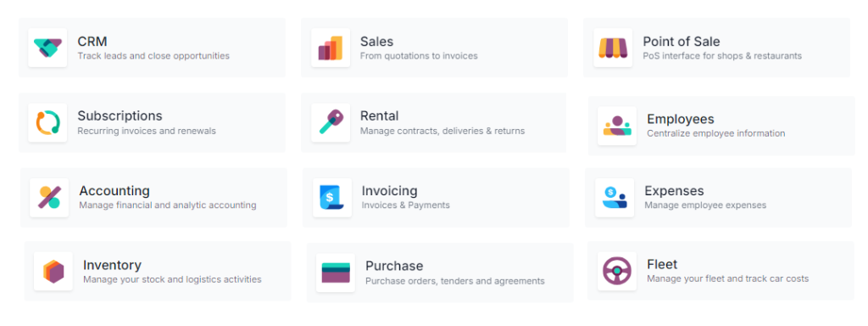Click the Point of Sale title
This screenshot has width=868, height=326.
click(x=682, y=42)
